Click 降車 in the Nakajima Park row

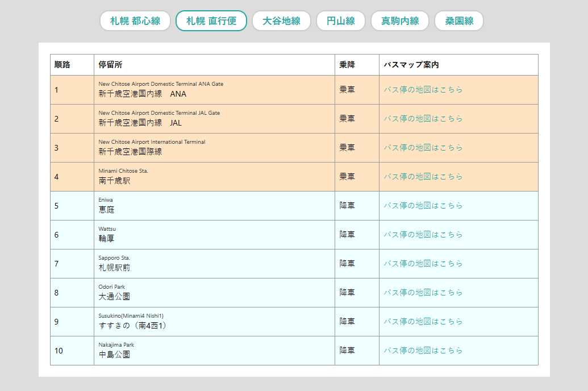pyautogui.click(x=347, y=351)
